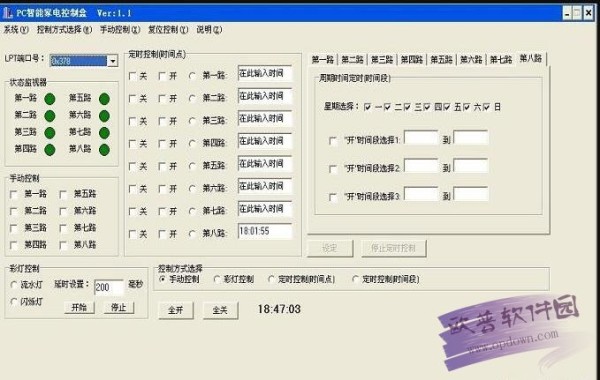The height and width of the screenshot is (380, 600).
Task: Click the 开始 button in 彩灯控制
Action: click(x=79, y=307)
